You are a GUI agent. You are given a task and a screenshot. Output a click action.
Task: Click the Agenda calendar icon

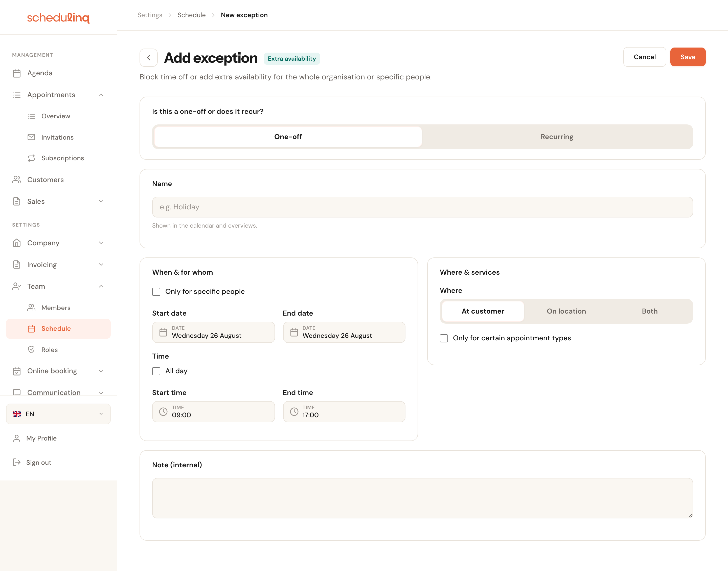pos(17,73)
